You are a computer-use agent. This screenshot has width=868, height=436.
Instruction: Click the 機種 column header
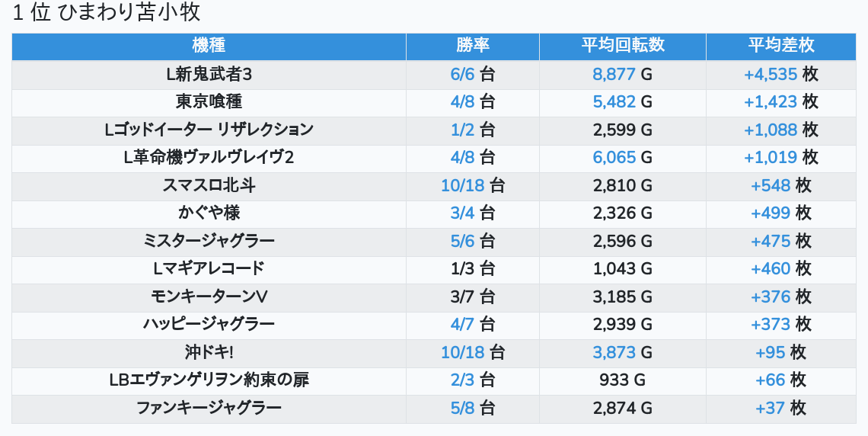pyautogui.click(x=209, y=46)
